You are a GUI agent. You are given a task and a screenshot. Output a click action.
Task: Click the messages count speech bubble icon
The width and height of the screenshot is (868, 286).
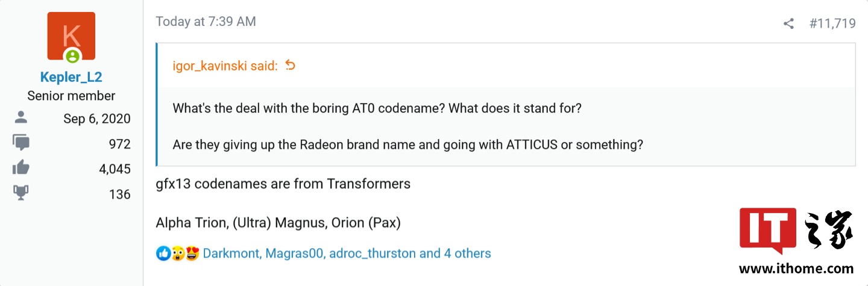pos(20,143)
